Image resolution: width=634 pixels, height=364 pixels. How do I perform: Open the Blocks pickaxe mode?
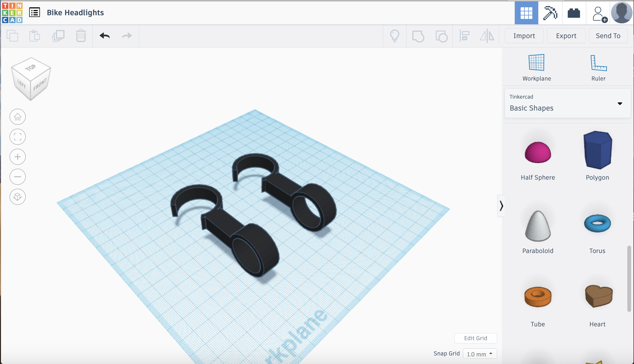tap(550, 13)
